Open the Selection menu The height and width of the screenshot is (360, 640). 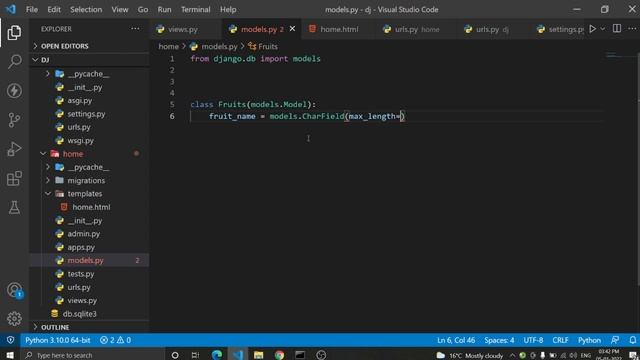coord(86,9)
